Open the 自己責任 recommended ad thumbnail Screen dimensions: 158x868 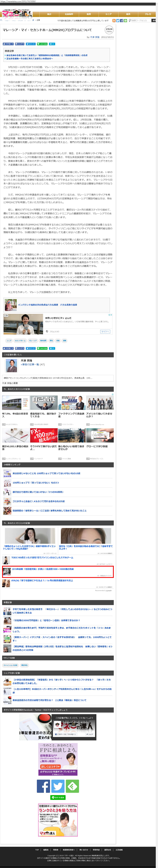(44, 403)
